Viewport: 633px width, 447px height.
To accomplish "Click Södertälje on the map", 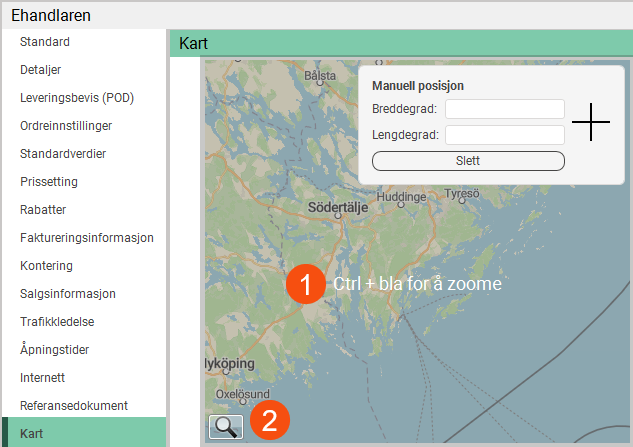I will click(338, 208).
